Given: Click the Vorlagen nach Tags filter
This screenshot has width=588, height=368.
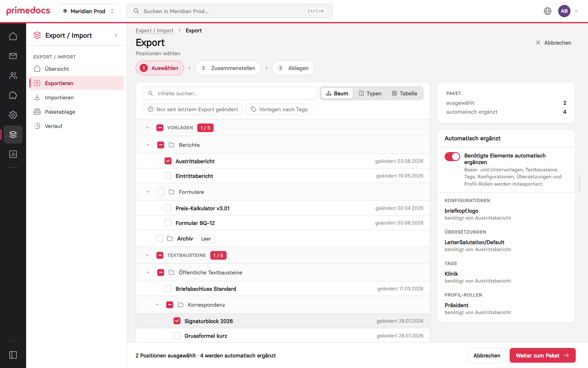Looking at the screenshot, I should point(279,109).
